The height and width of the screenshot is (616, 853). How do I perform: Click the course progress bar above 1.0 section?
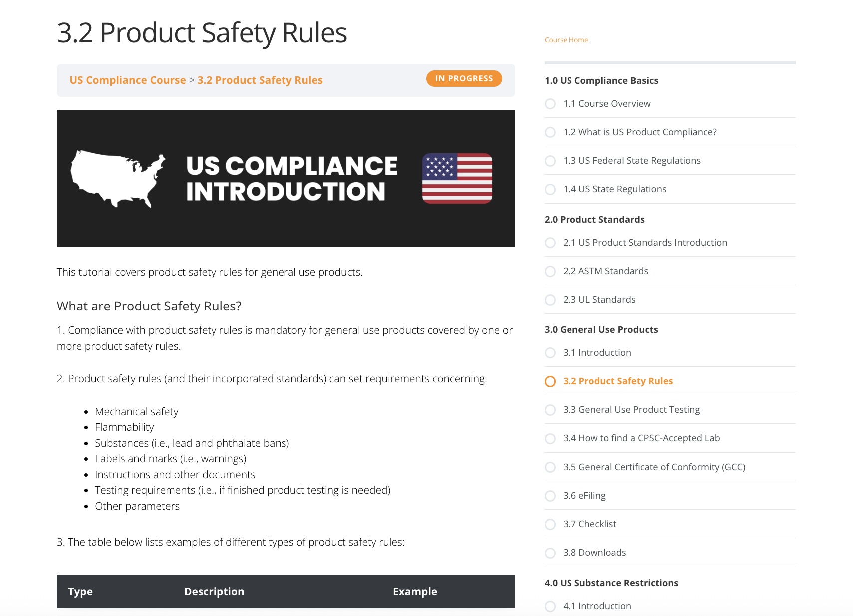[670, 63]
